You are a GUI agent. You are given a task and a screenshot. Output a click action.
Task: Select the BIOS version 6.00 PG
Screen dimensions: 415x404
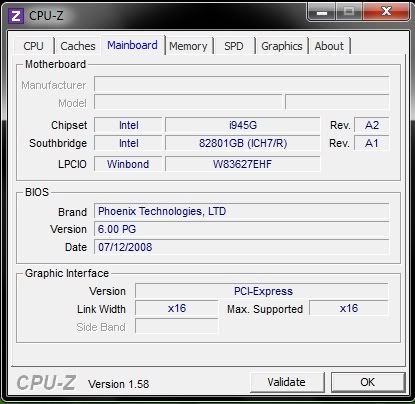pos(242,229)
